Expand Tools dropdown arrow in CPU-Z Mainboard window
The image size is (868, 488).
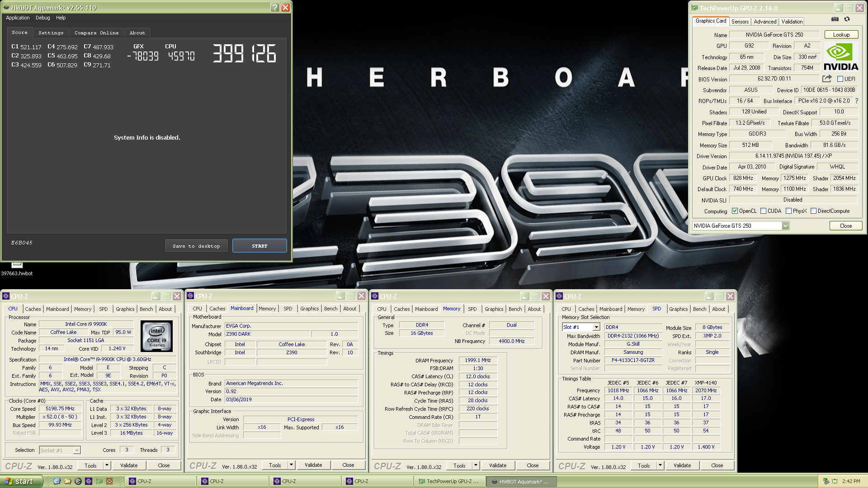click(292, 465)
